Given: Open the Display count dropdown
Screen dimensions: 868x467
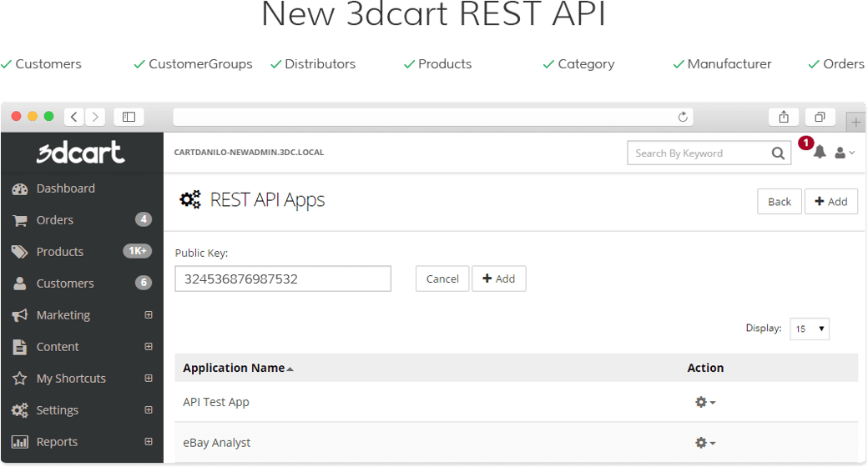Looking at the screenshot, I should pos(810,329).
